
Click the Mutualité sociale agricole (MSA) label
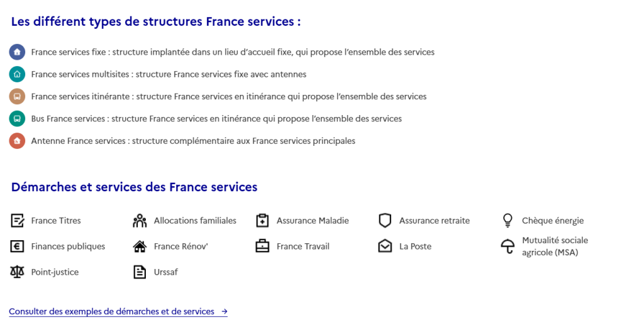point(555,246)
